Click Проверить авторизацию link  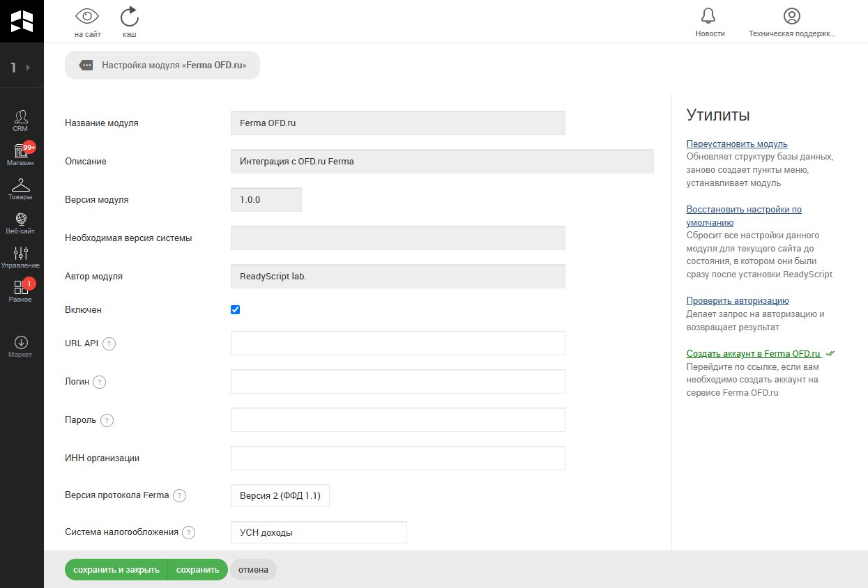[x=738, y=301]
